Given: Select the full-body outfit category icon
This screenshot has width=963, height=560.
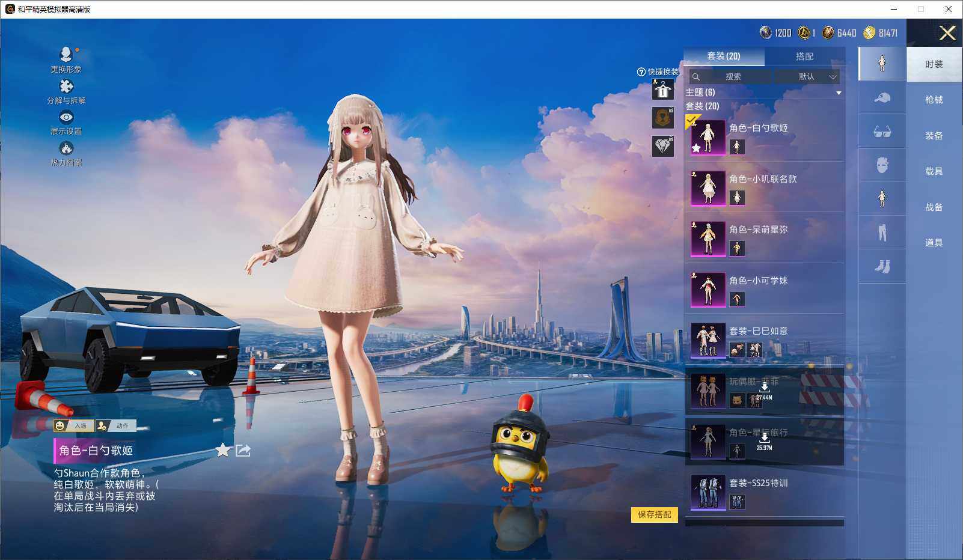Looking at the screenshot, I should point(882,63).
